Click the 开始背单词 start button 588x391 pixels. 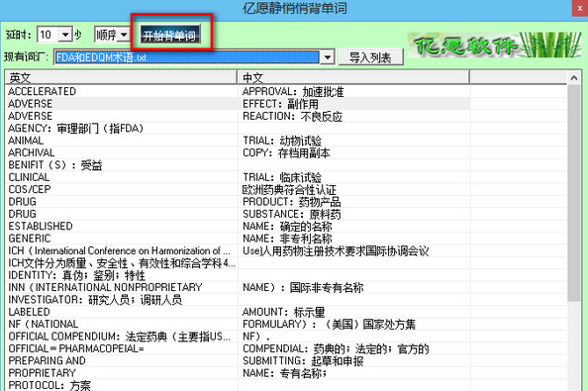(x=170, y=35)
